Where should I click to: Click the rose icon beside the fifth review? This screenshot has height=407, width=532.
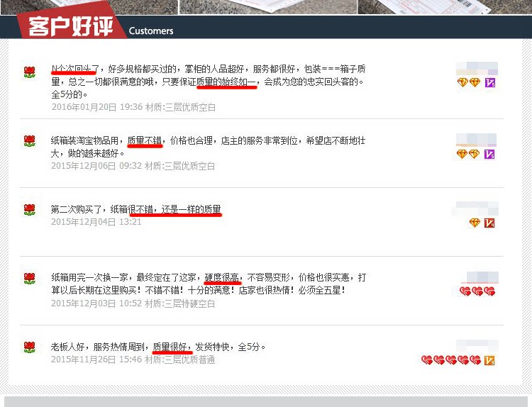pos(30,347)
